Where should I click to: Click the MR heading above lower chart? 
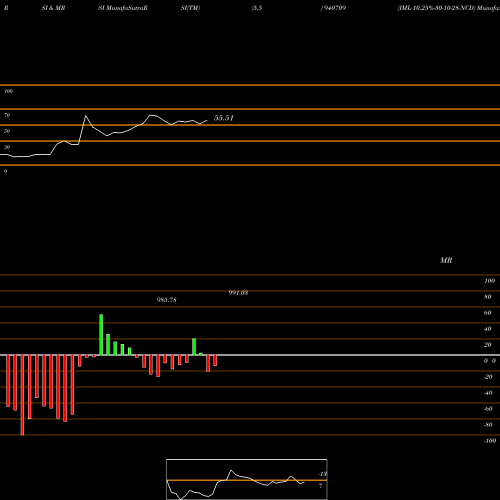tap(446, 260)
